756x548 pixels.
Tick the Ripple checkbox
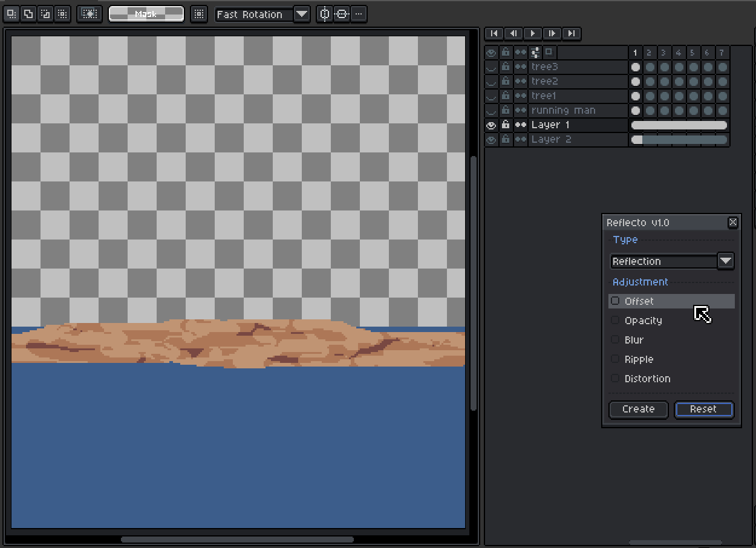click(616, 359)
